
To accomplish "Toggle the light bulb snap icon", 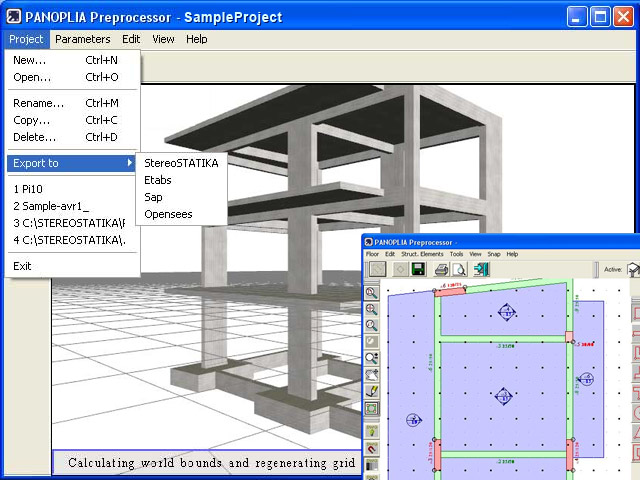I will (371, 431).
